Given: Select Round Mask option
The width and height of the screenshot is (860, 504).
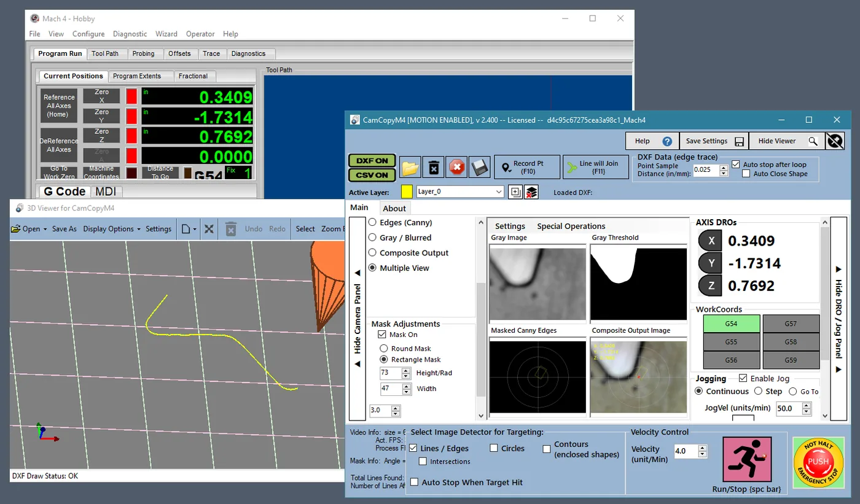Looking at the screenshot, I should pyautogui.click(x=384, y=349).
